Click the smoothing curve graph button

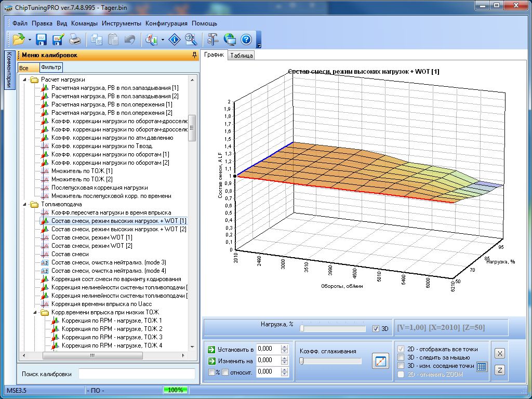(x=380, y=361)
